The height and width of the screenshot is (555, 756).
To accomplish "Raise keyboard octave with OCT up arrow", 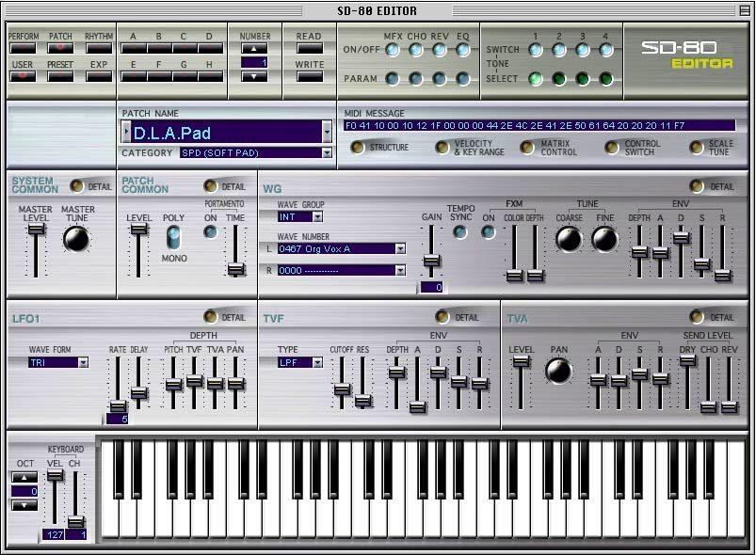I will click(24, 478).
